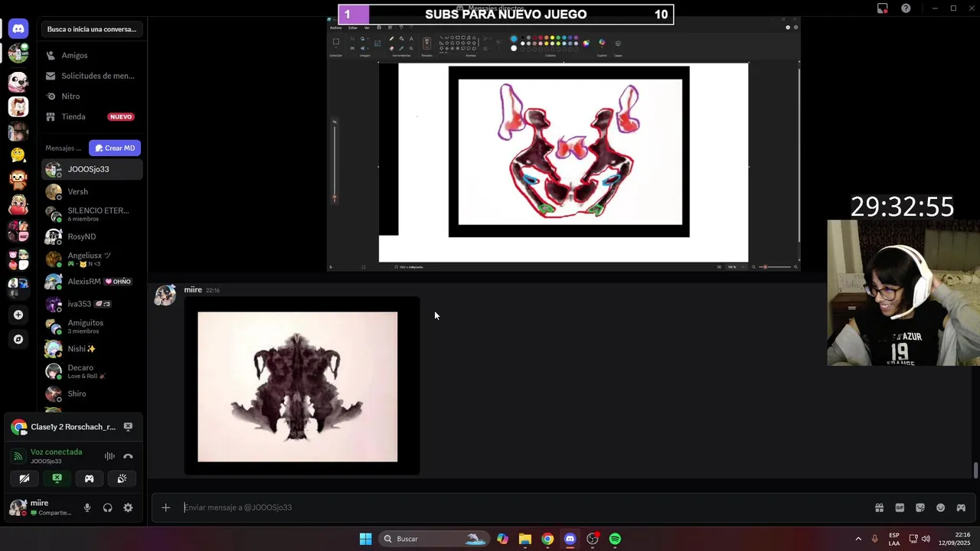Open noise suppression waveform icon

click(x=109, y=456)
